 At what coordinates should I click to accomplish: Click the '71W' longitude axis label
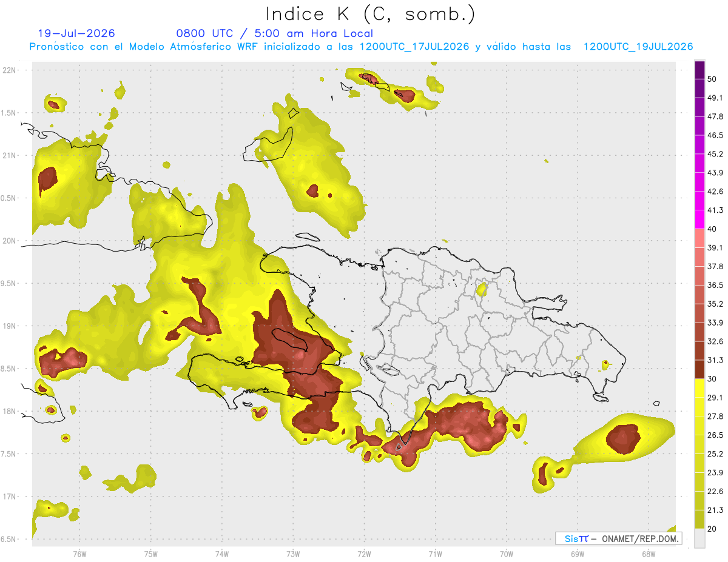point(435,554)
